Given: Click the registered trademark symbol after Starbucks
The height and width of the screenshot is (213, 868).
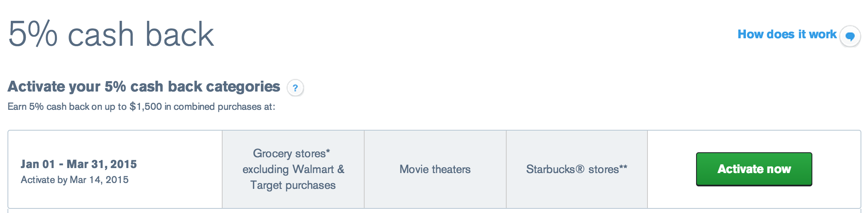Looking at the screenshot, I should click(580, 169).
